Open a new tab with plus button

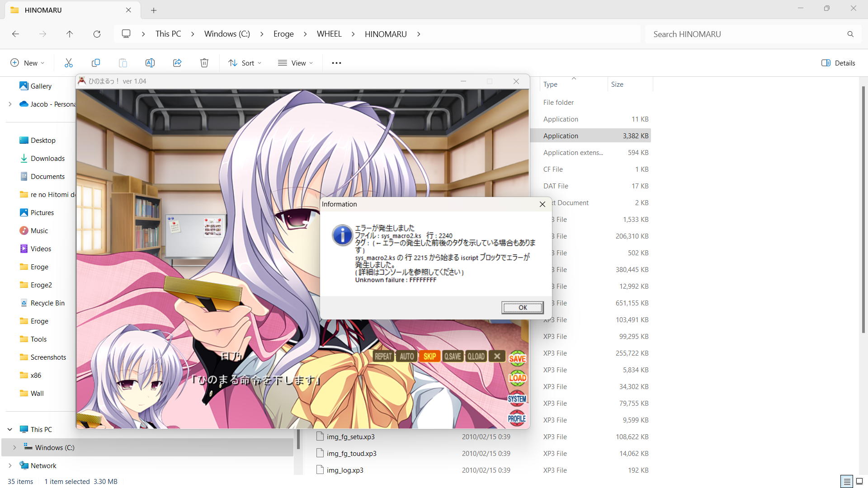tap(154, 10)
